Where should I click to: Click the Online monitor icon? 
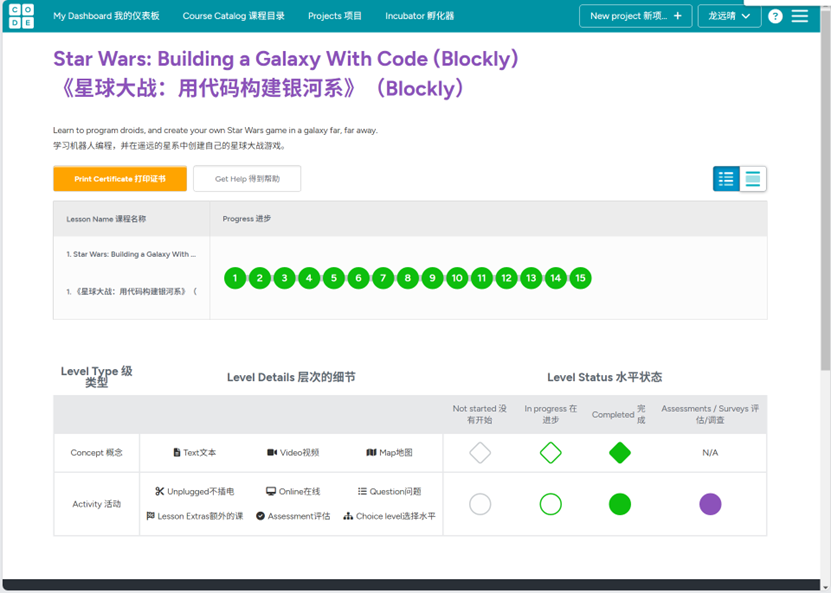pyautogui.click(x=271, y=491)
